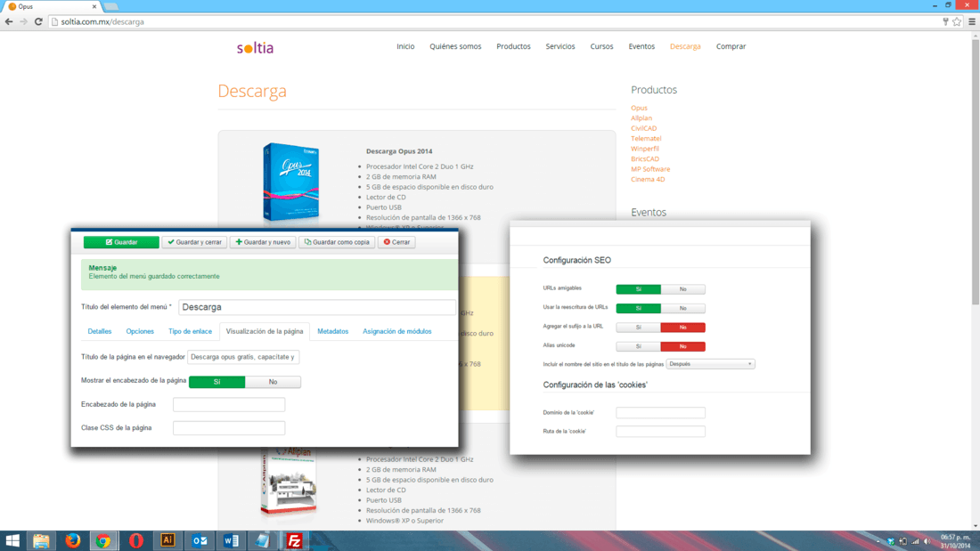Open the saved password key icon
Image resolution: width=980 pixels, height=551 pixels.
(x=945, y=22)
